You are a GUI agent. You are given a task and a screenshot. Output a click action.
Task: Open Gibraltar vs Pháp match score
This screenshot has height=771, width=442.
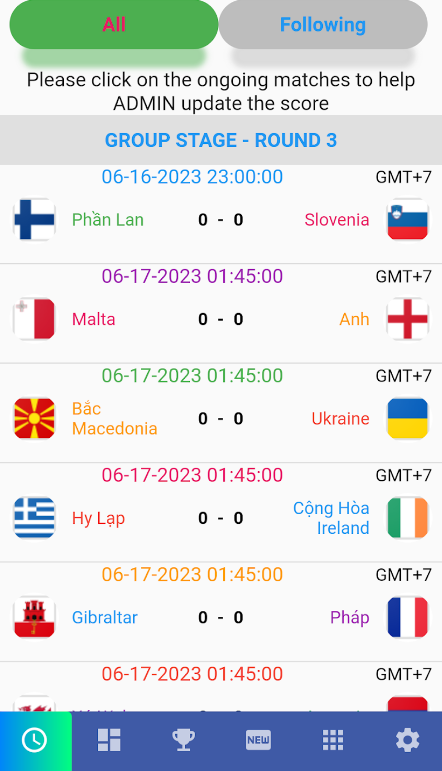pos(221,617)
